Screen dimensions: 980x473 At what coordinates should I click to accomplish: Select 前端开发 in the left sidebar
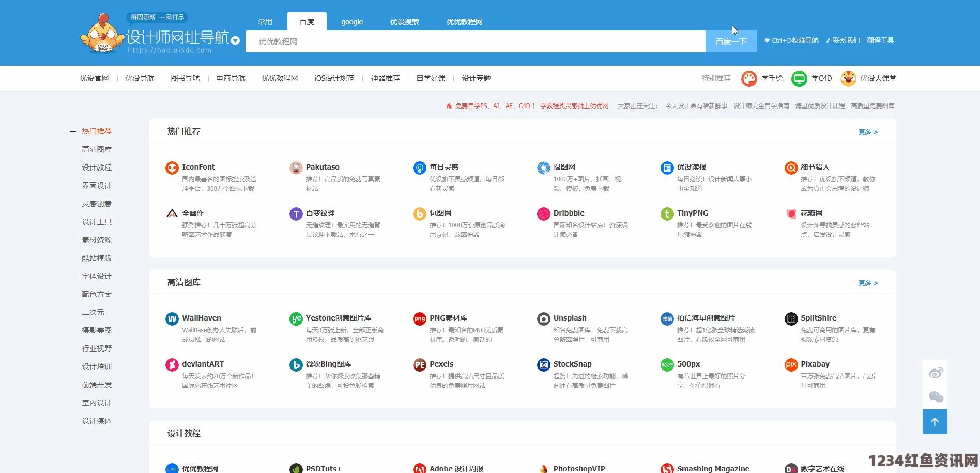click(x=97, y=385)
